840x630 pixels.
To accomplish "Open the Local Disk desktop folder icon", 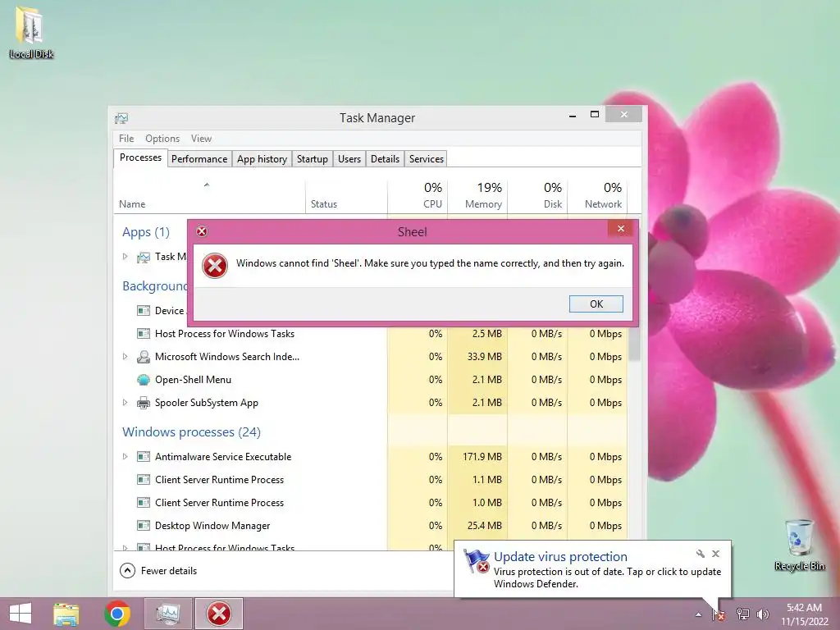I will pos(31,31).
